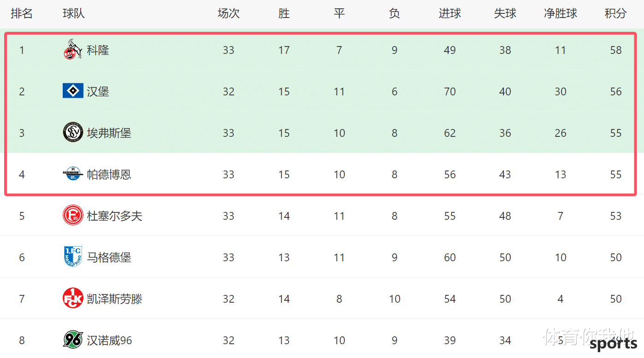644x358 pixels.
Task: Click the 帕德博恩 (Paderborn) logo
Action: click(73, 174)
